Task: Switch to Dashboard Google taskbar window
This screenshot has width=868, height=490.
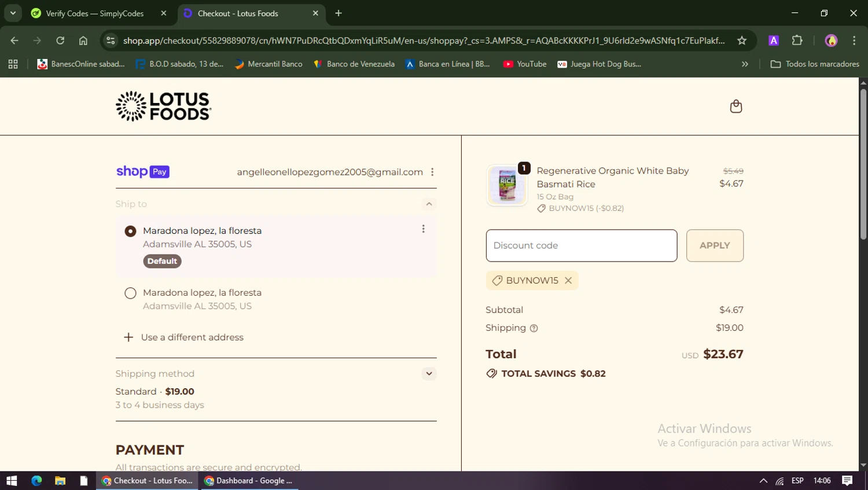Action: [x=249, y=481]
